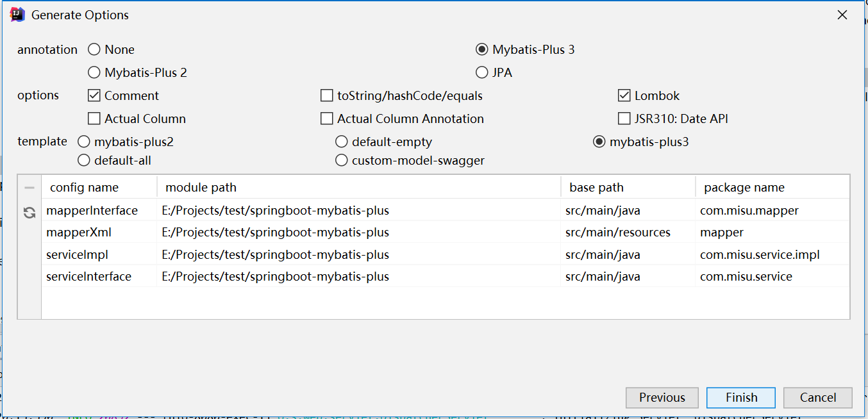Screen dimensions: 868x419
Task: Click the IntelliJ logo in title bar
Action: point(18,15)
